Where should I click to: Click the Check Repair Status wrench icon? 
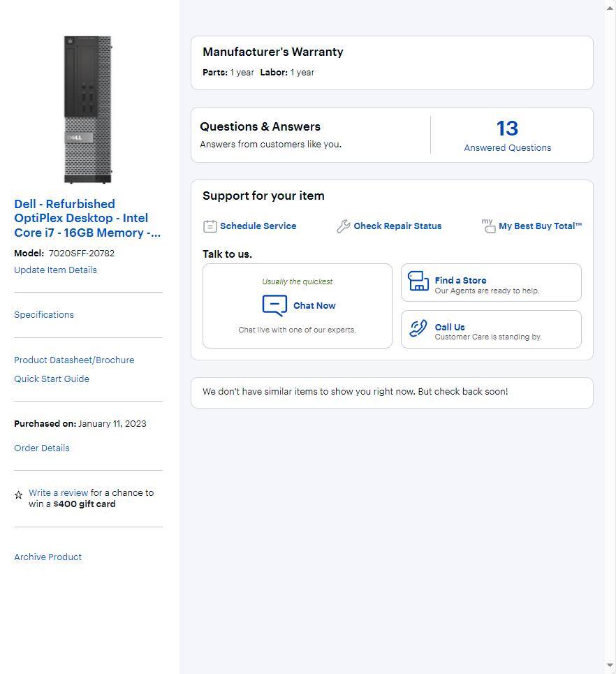coord(343,226)
